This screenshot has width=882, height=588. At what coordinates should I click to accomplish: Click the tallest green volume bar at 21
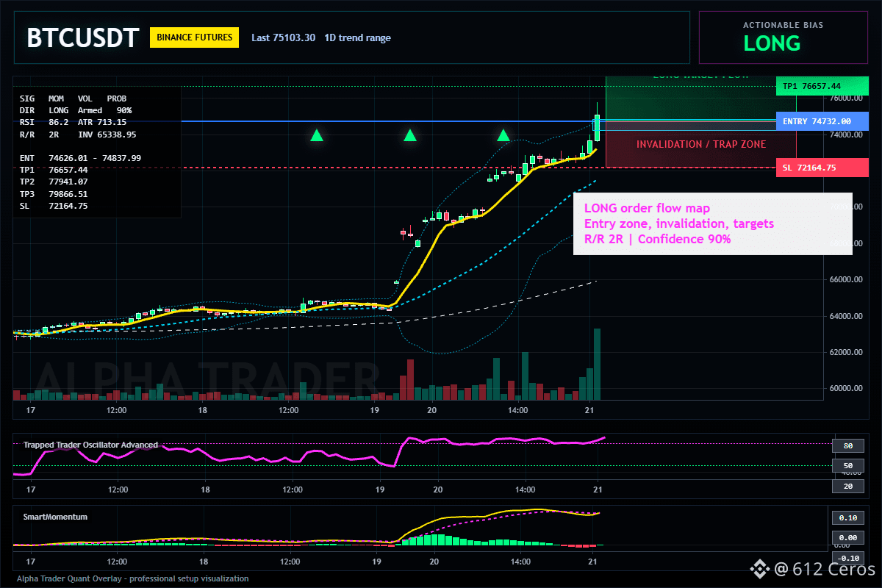tap(598, 364)
